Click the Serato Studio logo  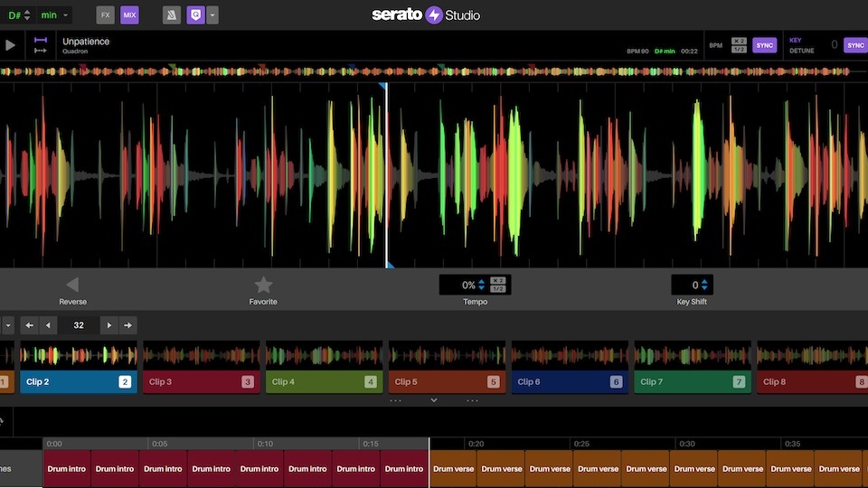pos(426,15)
